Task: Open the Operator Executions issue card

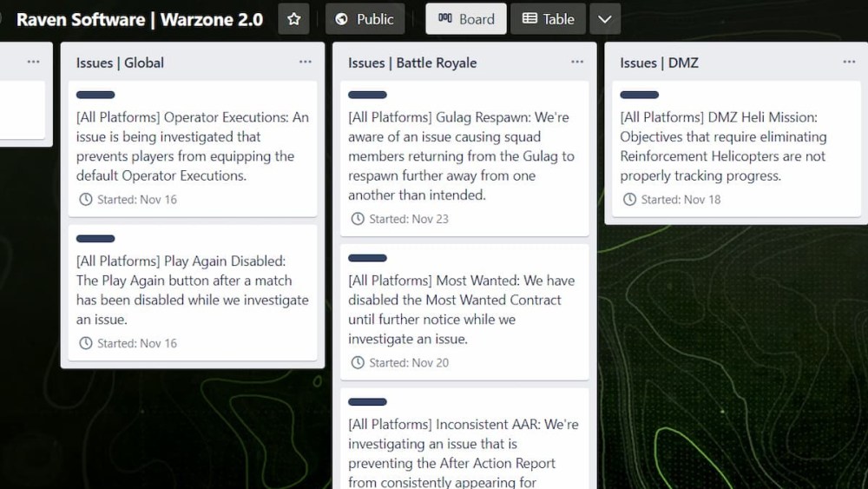Action: click(193, 146)
